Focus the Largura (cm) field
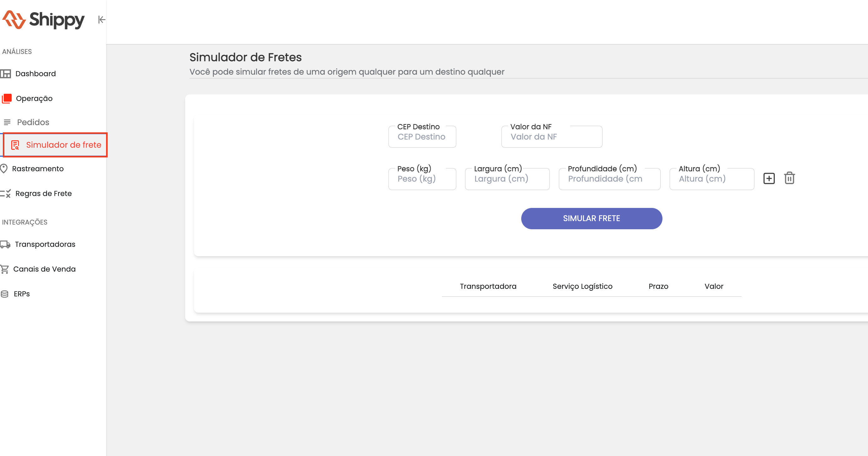 pos(507,179)
